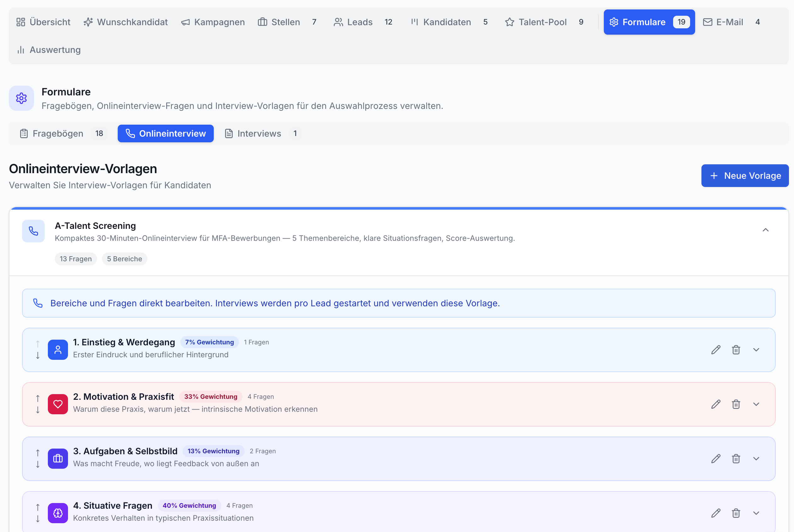Screen dimensions: 794x532
Task: Click the 7% Gewichtung badge
Action: click(x=209, y=342)
